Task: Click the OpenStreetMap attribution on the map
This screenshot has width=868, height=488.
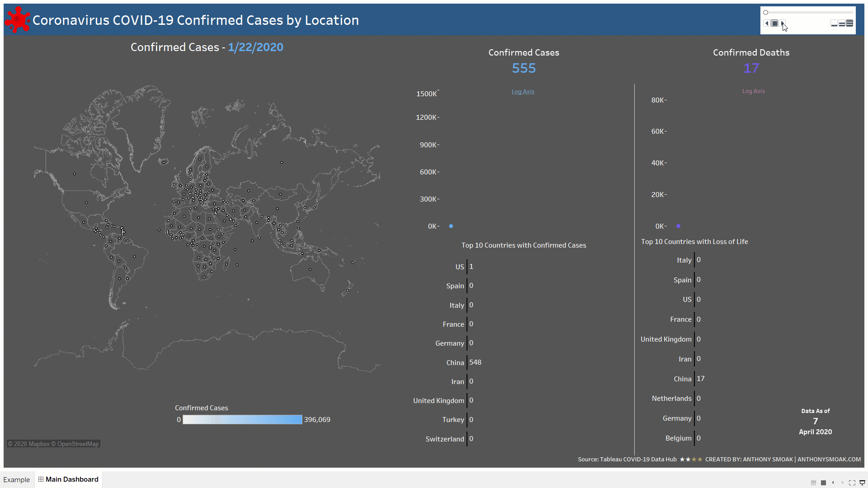Action: tap(75, 444)
